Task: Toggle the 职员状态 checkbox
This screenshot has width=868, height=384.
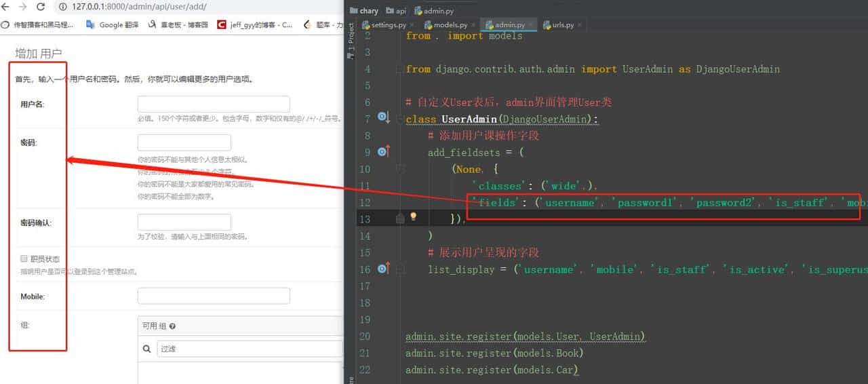Action: [x=24, y=258]
